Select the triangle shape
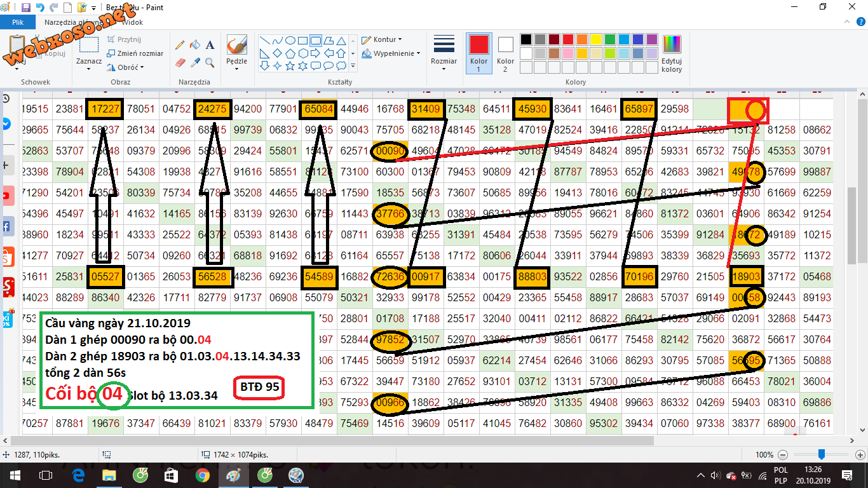The image size is (868, 488). [x=341, y=40]
